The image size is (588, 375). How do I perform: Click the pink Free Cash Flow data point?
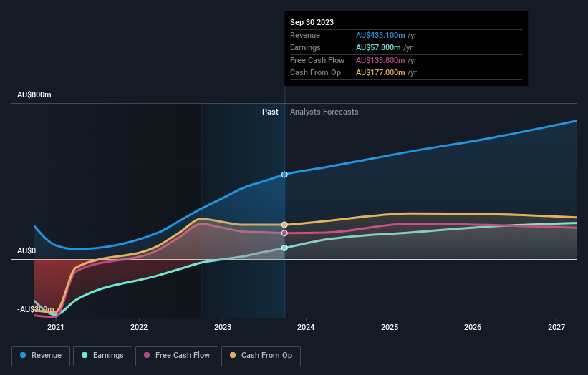(x=284, y=233)
